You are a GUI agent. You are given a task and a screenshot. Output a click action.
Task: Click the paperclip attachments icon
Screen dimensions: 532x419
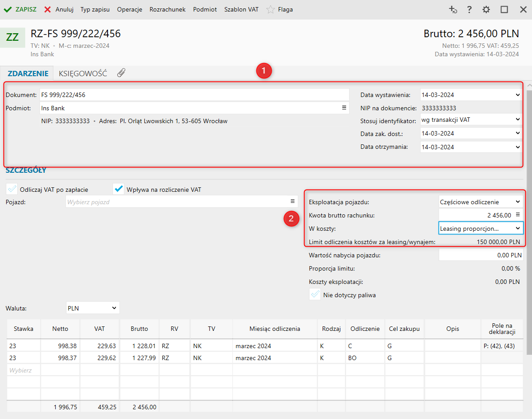pos(121,73)
